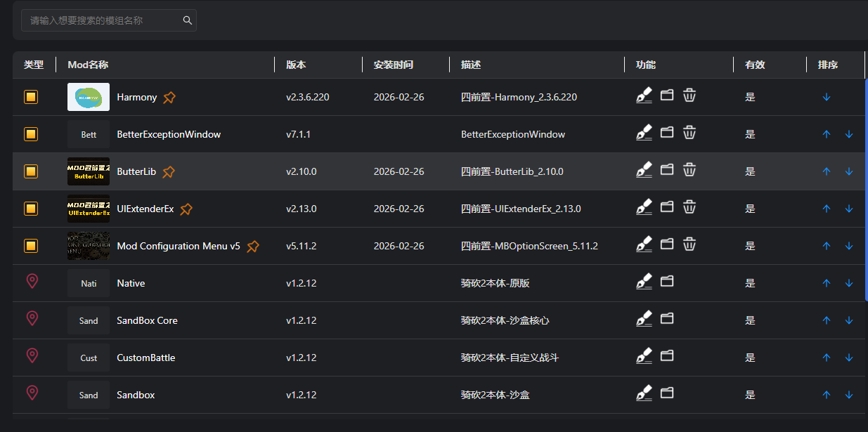Open the SandBox Core folder icon
This screenshot has width=868, height=432.
[x=667, y=318]
